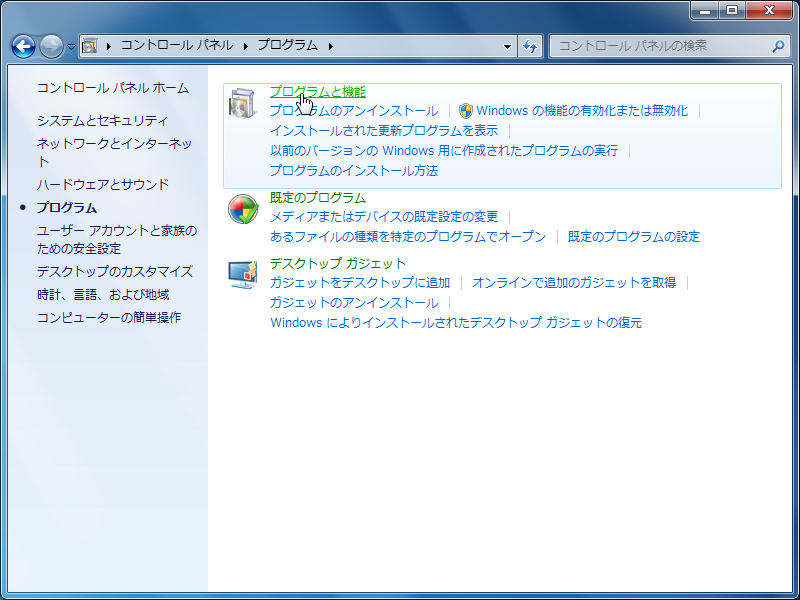
Task: Click shield icon beside Windows の機能
Action: (x=465, y=111)
